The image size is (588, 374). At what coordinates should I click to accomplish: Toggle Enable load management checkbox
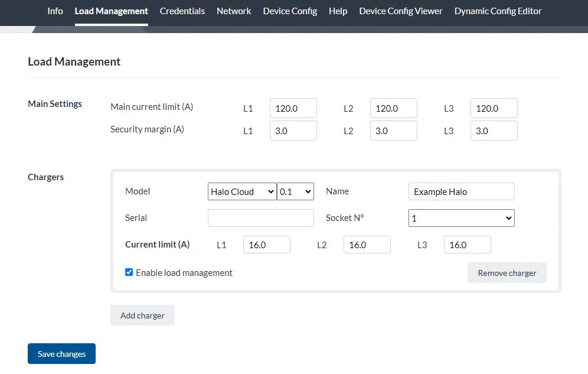(129, 272)
